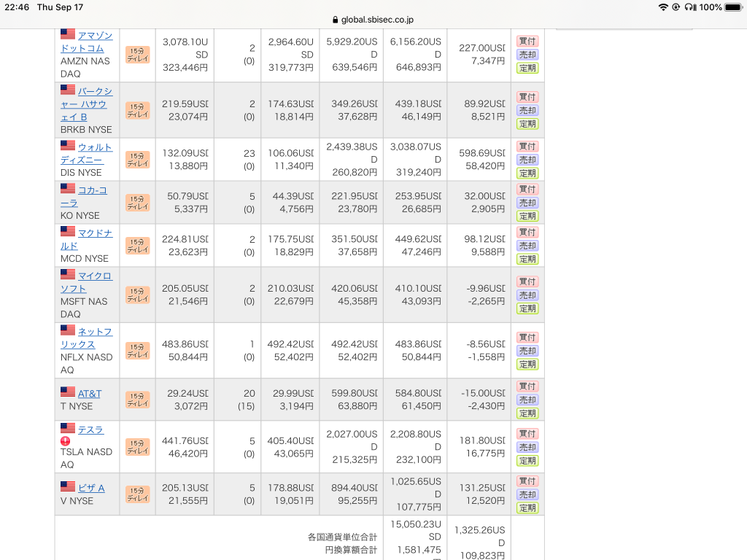Open the コカ-コーラ stock link
Image resolution: width=747 pixels, height=560 pixels.
click(84, 196)
